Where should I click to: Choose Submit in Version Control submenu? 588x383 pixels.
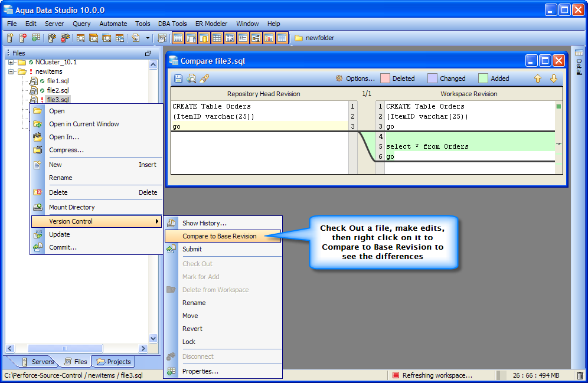223,249
